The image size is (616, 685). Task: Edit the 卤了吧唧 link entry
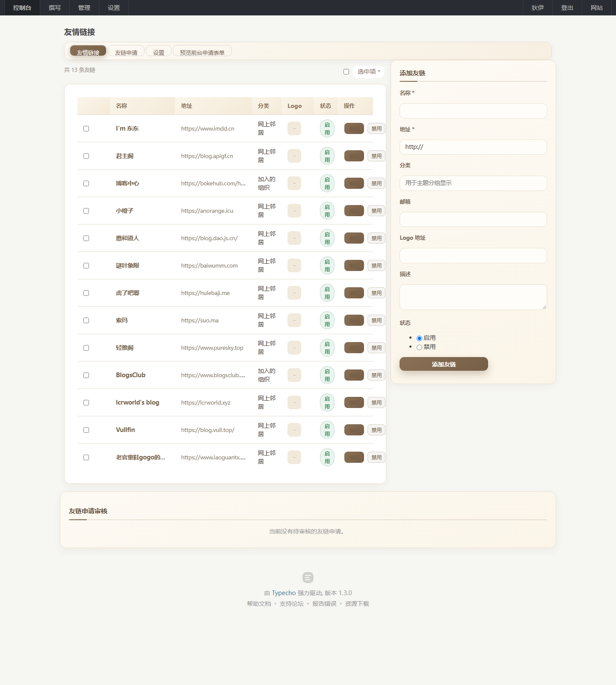click(354, 293)
